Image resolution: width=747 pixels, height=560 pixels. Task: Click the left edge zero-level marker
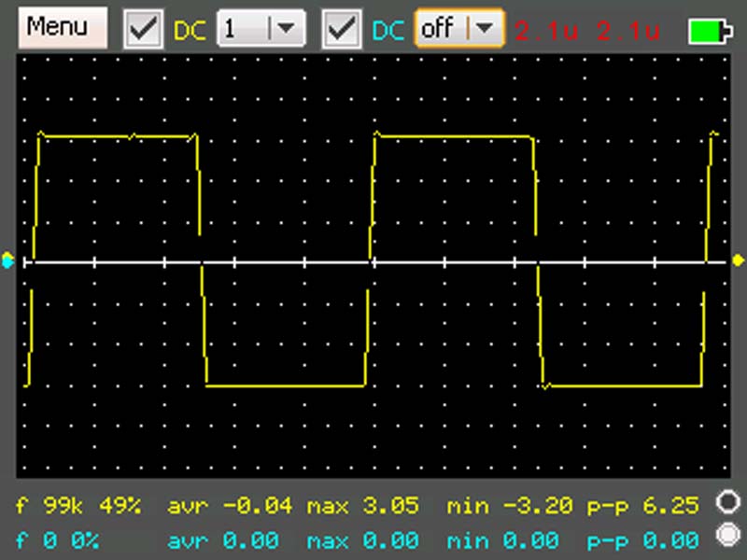(x=8, y=260)
